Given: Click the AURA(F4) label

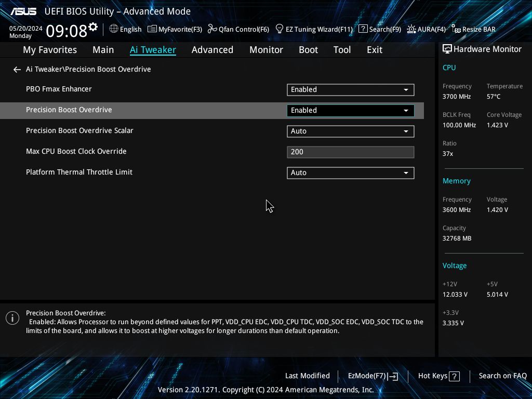Looking at the screenshot, I should click(x=432, y=29).
